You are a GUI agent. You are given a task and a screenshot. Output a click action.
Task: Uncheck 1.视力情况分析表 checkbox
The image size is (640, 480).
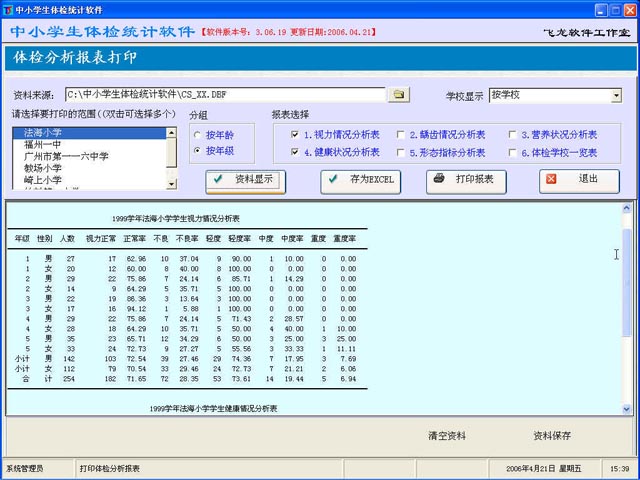coord(294,134)
